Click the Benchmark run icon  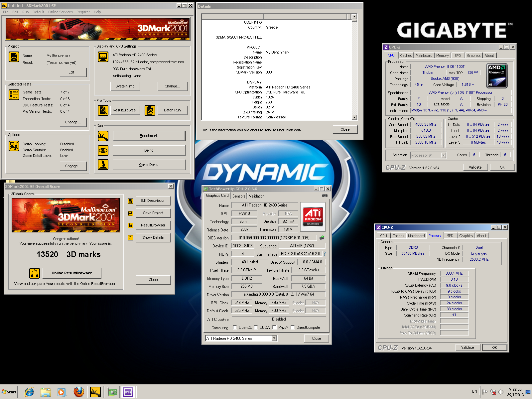[103, 136]
